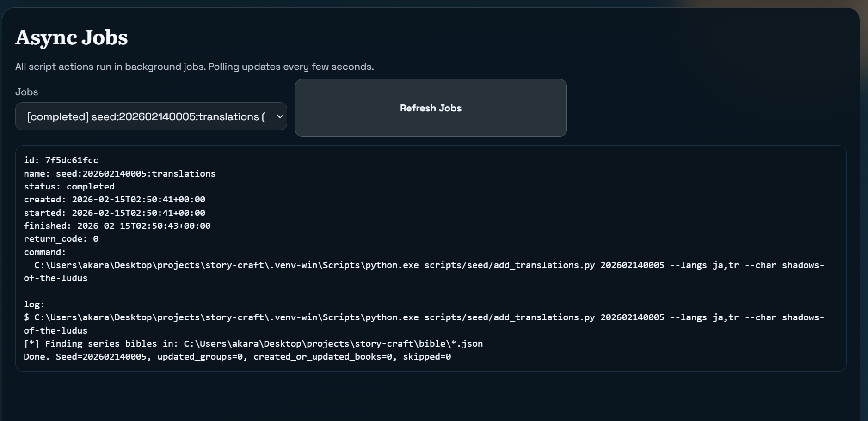Click the 'command:' label line
The height and width of the screenshot is (421, 868).
(45, 252)
